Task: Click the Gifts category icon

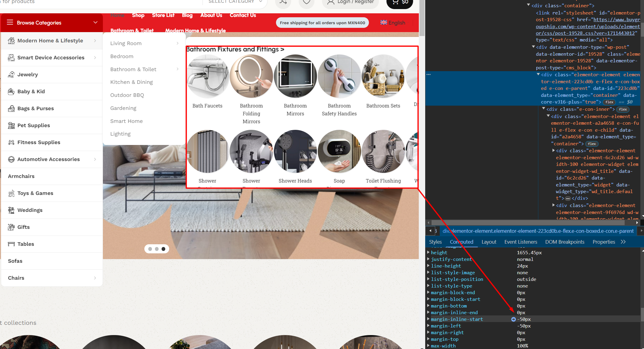Action: click(x=11, y=227)
